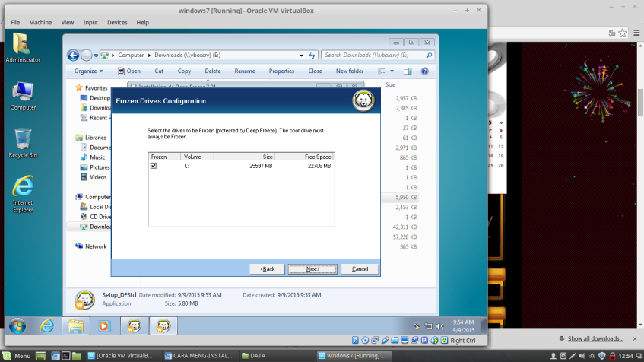Open the Organize dropdown menu

click(88, 71)
